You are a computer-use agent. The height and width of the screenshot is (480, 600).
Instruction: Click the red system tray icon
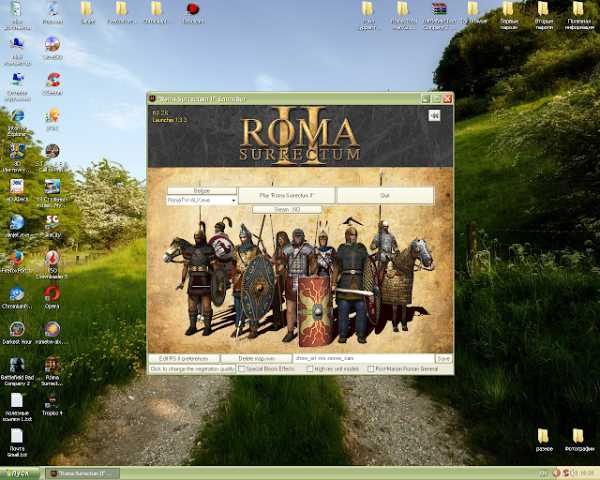click(x=557, y=473)
